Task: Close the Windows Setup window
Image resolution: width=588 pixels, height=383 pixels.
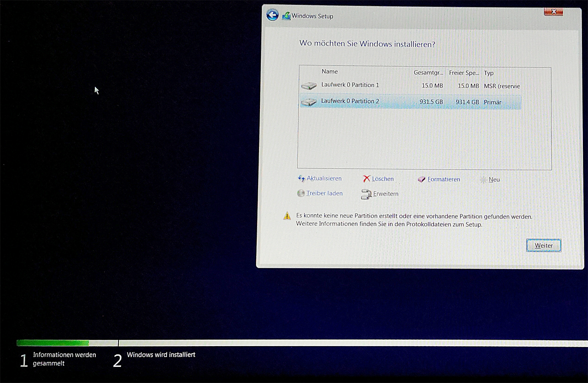Action: 553,12
